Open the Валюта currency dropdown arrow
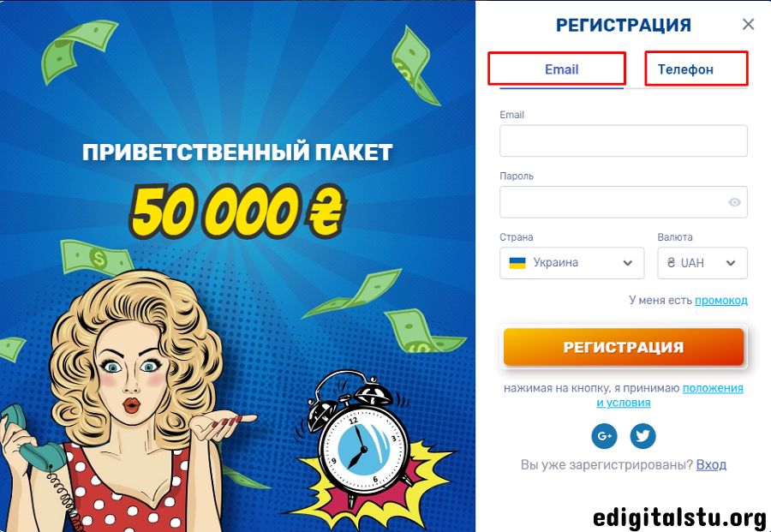 tap(731, 263)
